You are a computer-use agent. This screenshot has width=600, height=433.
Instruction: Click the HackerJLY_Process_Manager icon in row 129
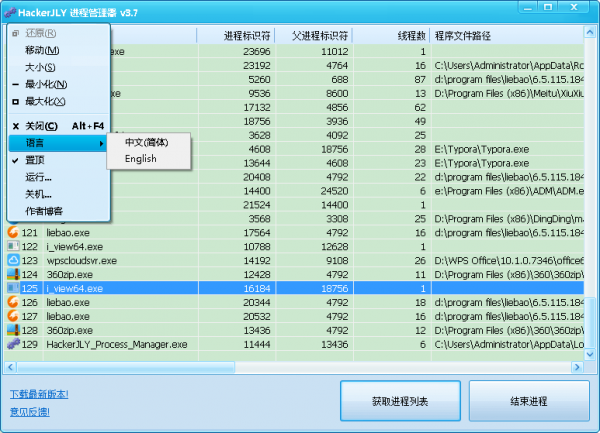(x=13, y=344)
